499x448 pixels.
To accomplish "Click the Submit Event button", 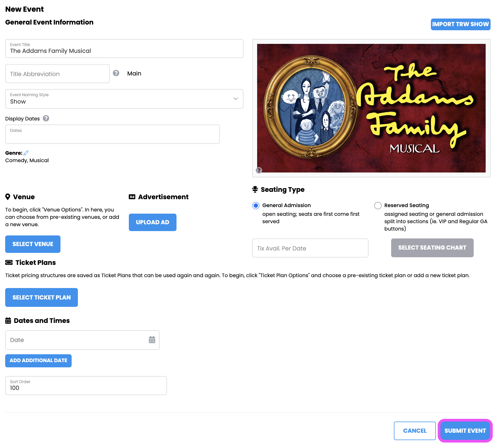I will 465,431.
